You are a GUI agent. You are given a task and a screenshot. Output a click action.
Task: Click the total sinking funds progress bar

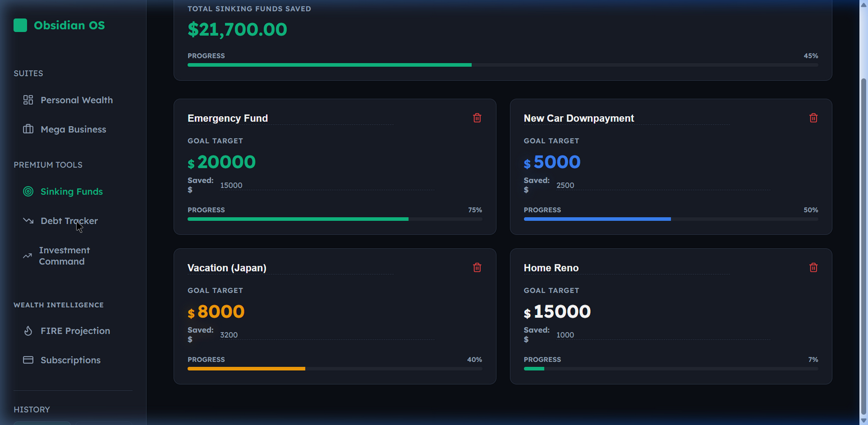(x=503, y=65)
